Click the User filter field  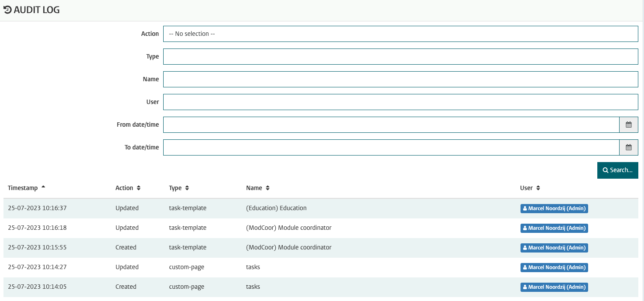point(401,102)
